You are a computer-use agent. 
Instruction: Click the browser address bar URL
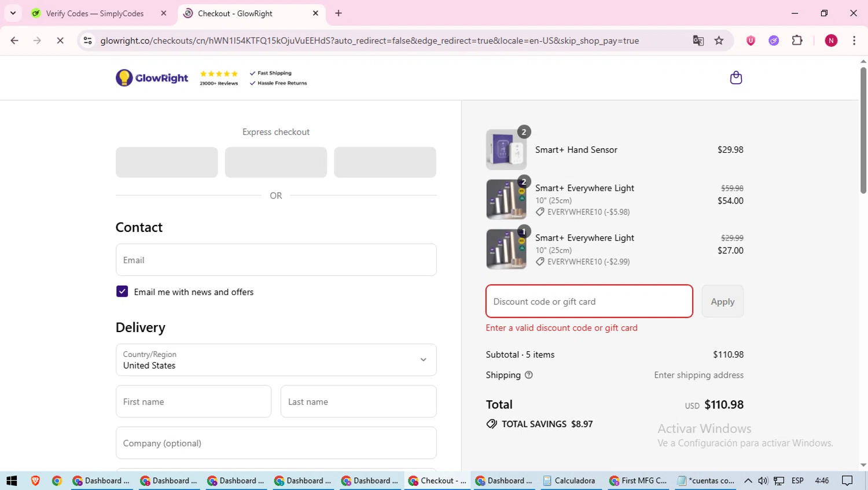[x=369, y=40]
